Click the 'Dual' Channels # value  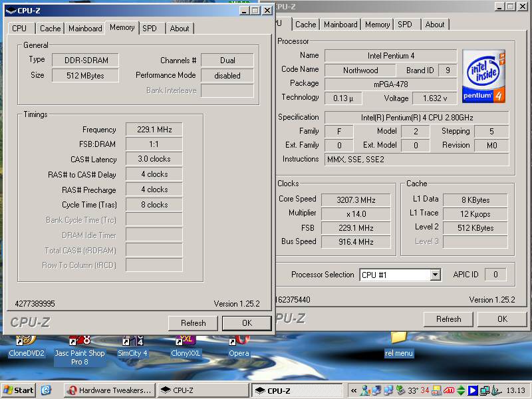pyautogui.click(x=227, y=61)
